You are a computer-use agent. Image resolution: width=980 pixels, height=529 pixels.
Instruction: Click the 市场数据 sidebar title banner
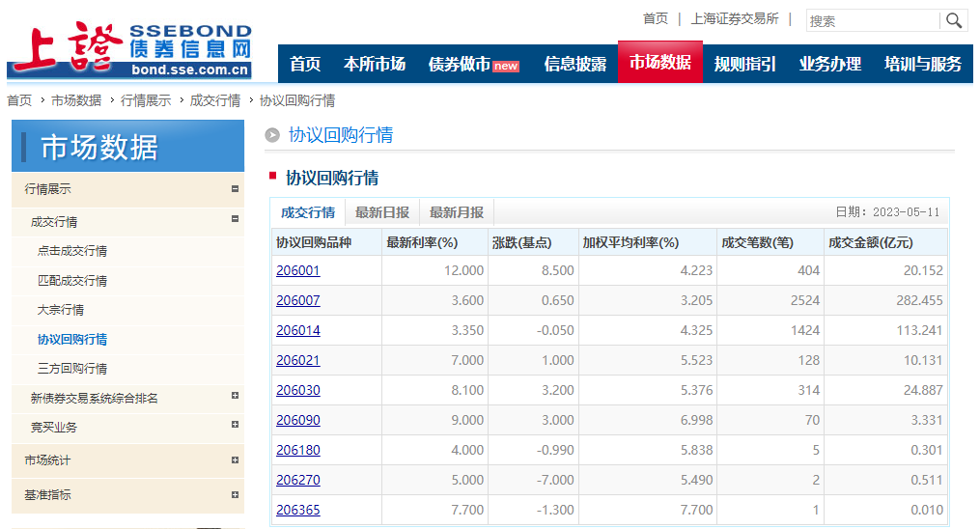click(x=128, y=146)
